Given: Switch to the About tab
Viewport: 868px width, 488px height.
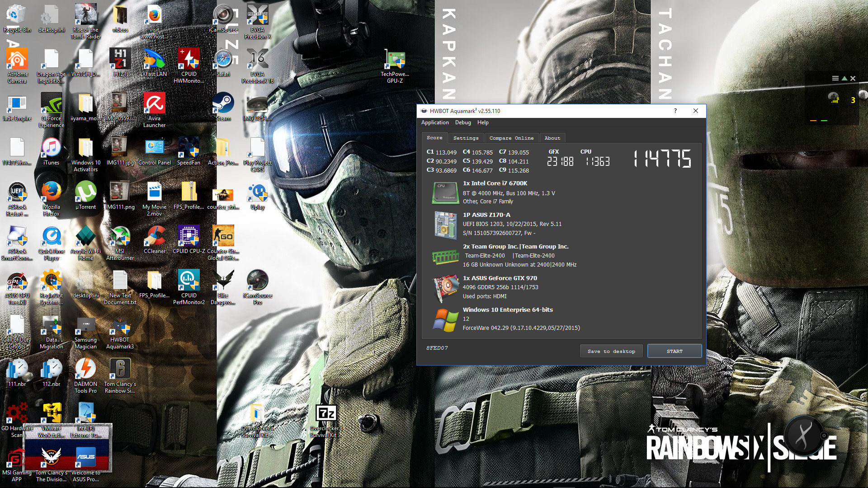Looking at the screenshot, I should (552, 138).
